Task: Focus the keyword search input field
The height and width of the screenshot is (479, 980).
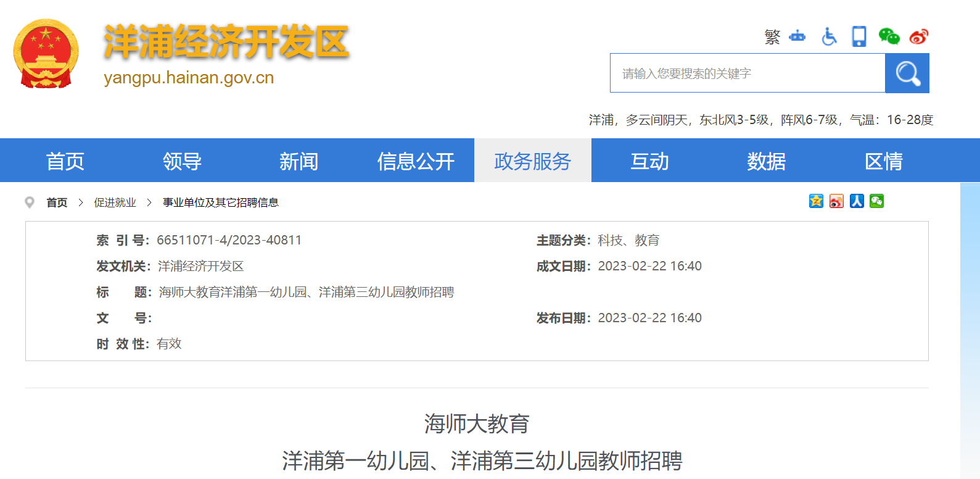Action: coord(747,73)
